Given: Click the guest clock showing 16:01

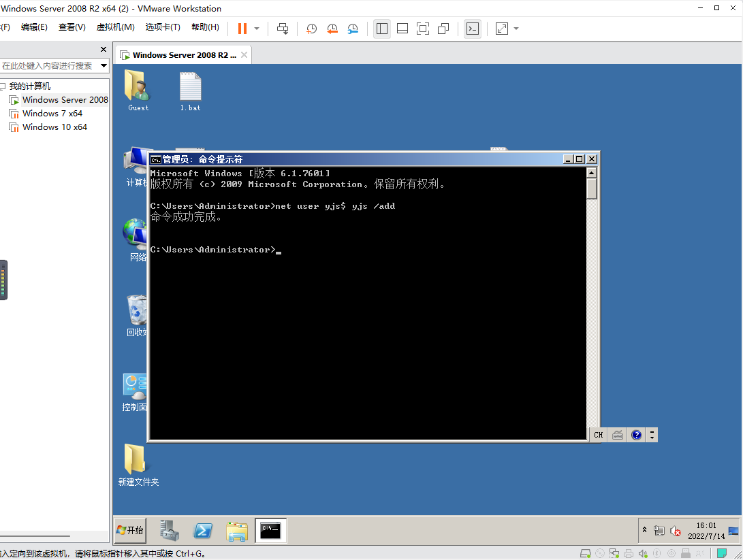Looking at the screenshot, I should tap(706, 531).
